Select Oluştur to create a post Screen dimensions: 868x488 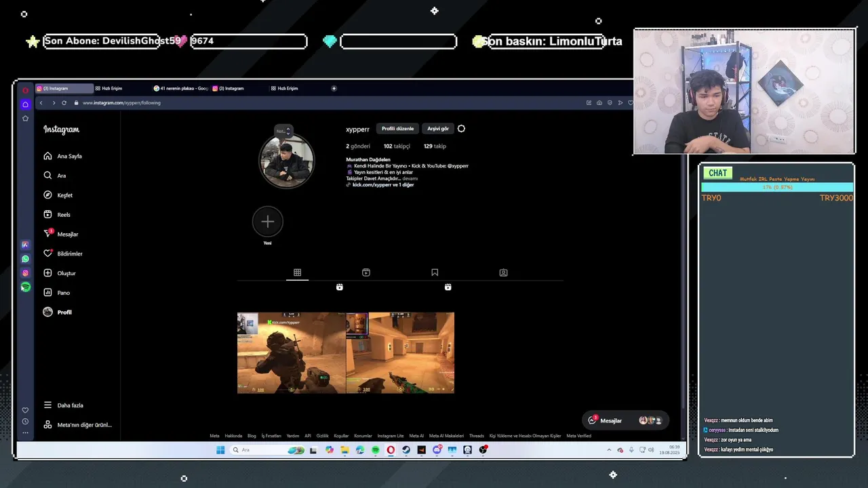click(59, 273)
